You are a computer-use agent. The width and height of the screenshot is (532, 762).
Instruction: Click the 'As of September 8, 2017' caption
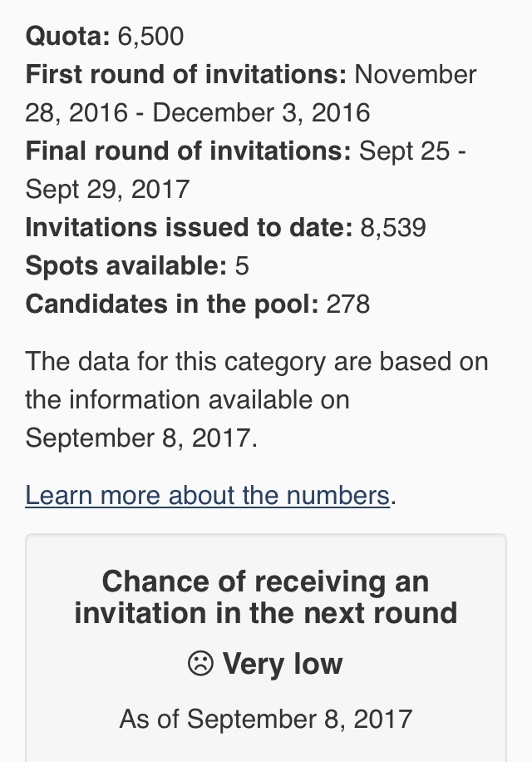[265, 719]
